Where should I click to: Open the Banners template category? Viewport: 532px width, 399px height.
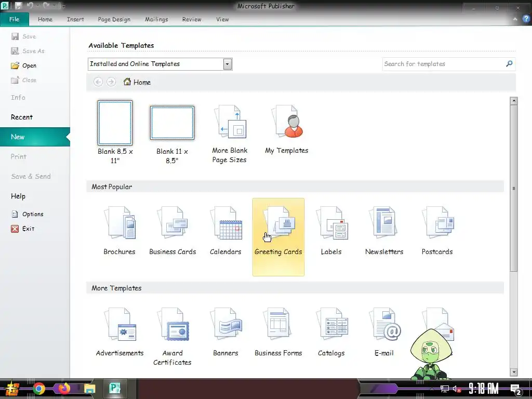(x=225, y=332)
